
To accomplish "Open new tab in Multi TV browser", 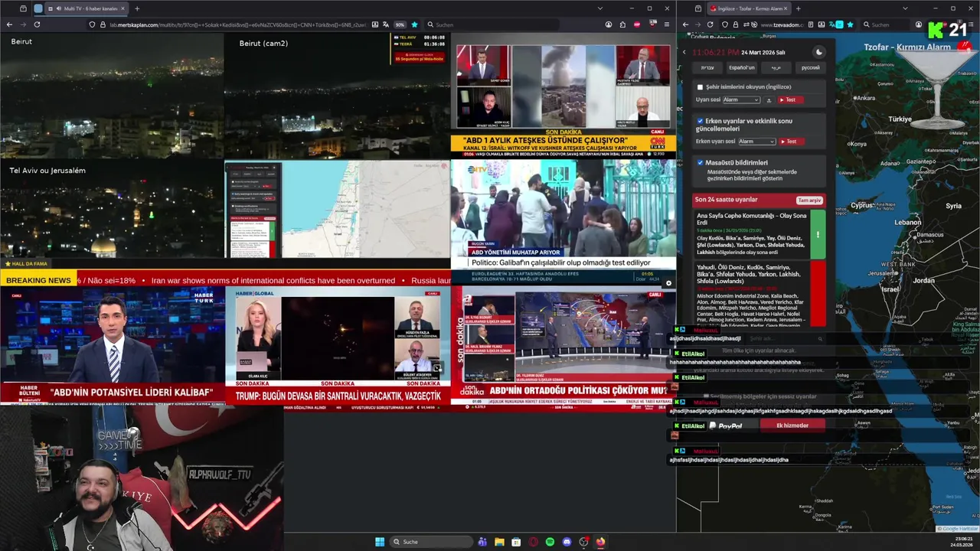I will point(137,8).
